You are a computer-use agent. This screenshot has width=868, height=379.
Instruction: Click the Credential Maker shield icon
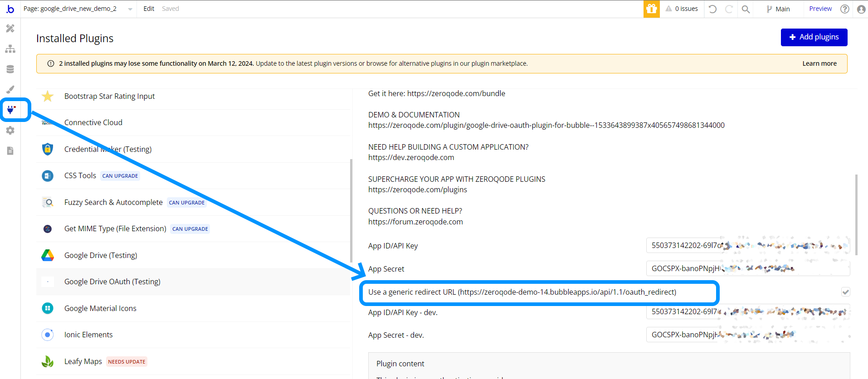point(48,149)
